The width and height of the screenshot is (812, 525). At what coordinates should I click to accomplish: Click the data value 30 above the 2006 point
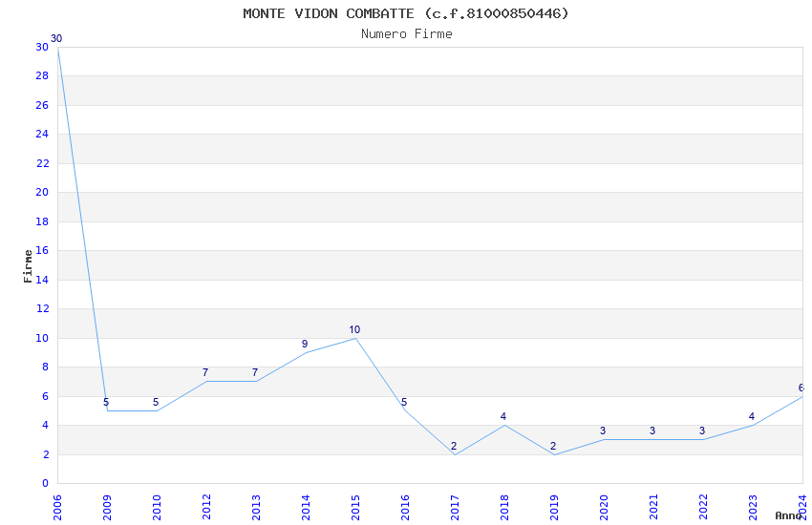(56, 39)
